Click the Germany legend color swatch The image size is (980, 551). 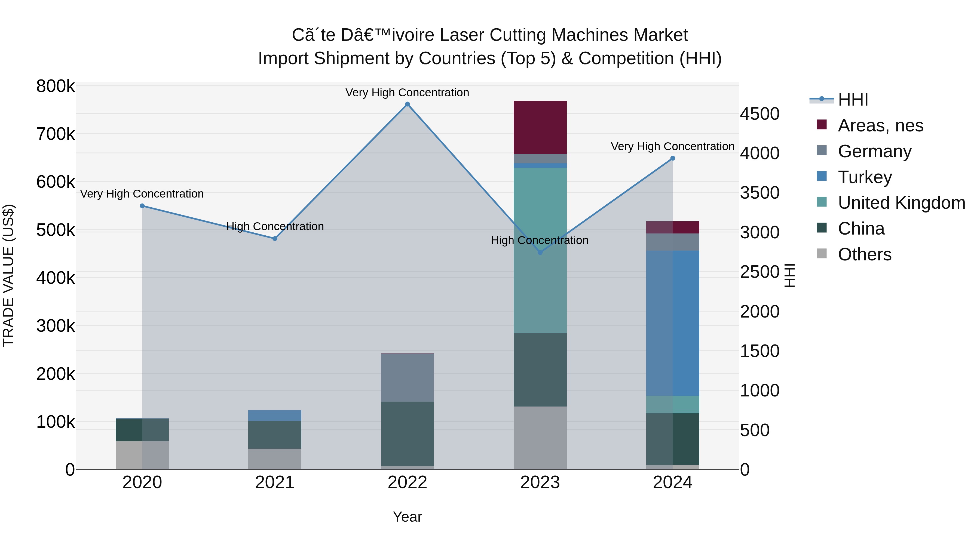click(822, 150)
